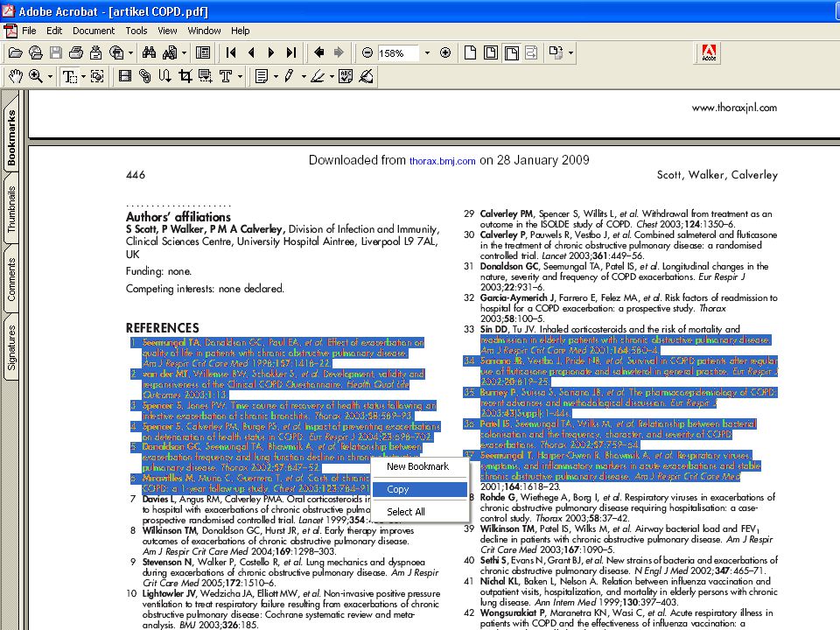This screenshot has width=840, height=630.
Task: Select the Graphics Select tool
Action: click(x=97, y=76)
